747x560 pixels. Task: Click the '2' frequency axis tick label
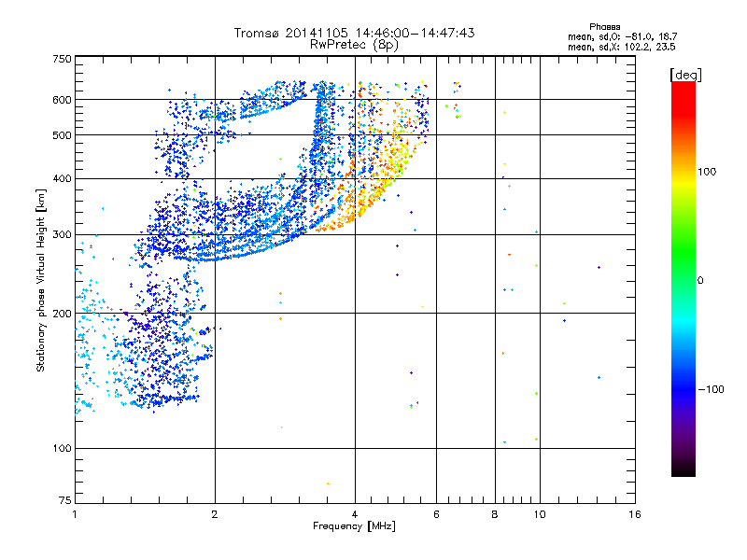pyautogui.click(x=215, y=514)
